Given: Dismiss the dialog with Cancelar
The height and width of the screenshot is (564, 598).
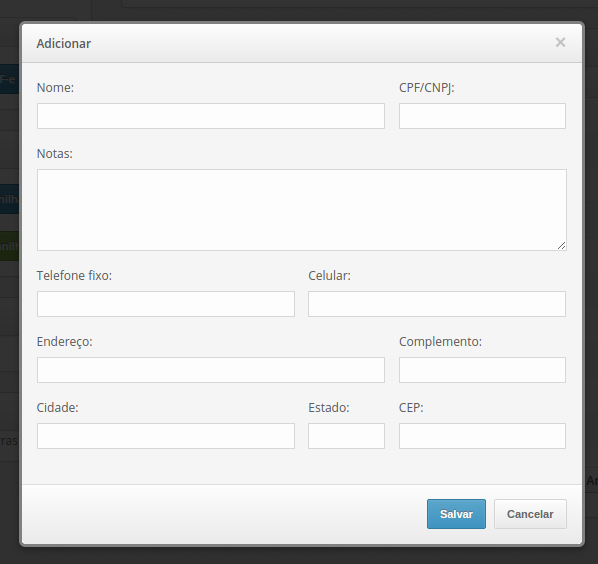Looking at the screenshot, I should tap(530, 514).
